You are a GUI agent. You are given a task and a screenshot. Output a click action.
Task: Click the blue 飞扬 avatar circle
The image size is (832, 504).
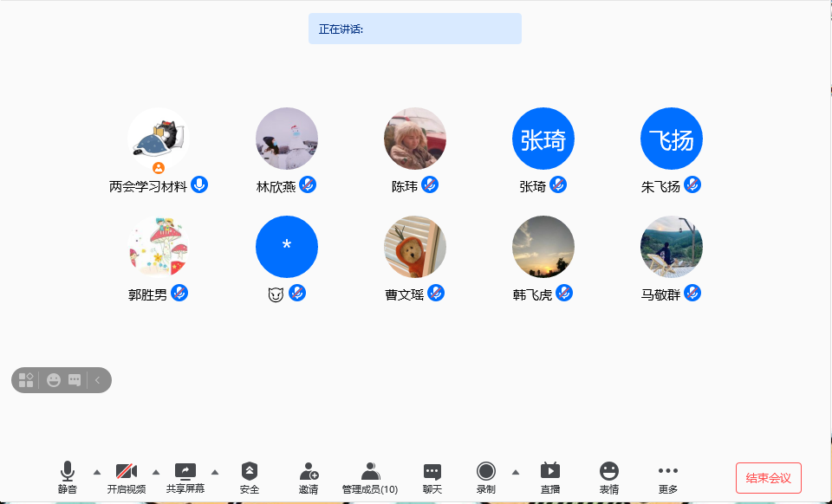click(672, 139)
